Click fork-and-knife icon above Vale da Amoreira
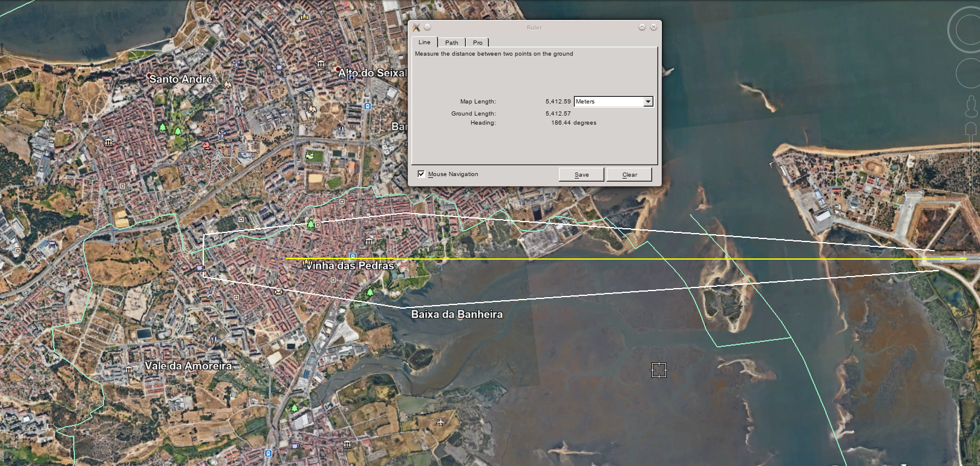 (x=213, y=340)
